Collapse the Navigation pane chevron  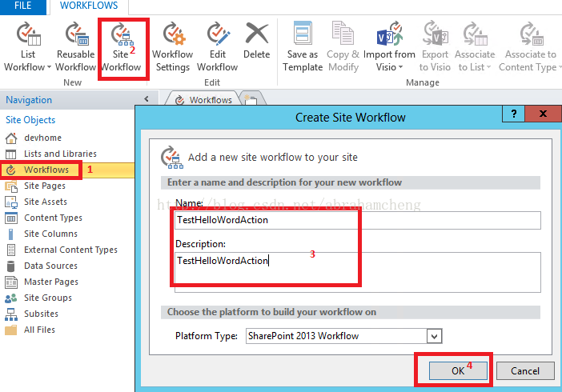(147, 99)
